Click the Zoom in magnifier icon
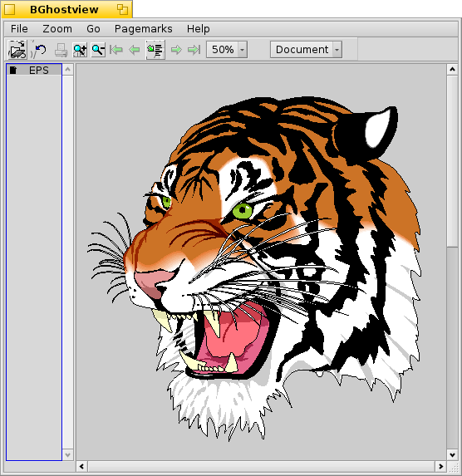 tap(80, 50)
